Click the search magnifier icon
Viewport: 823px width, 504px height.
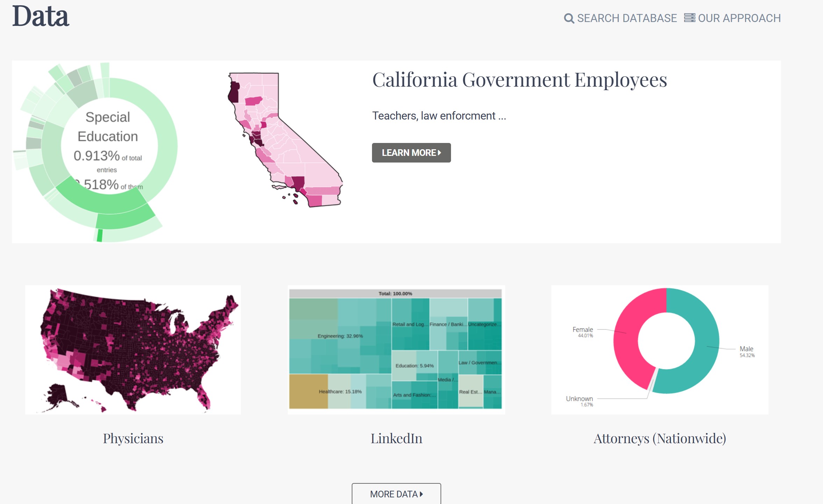click(569, 19)
